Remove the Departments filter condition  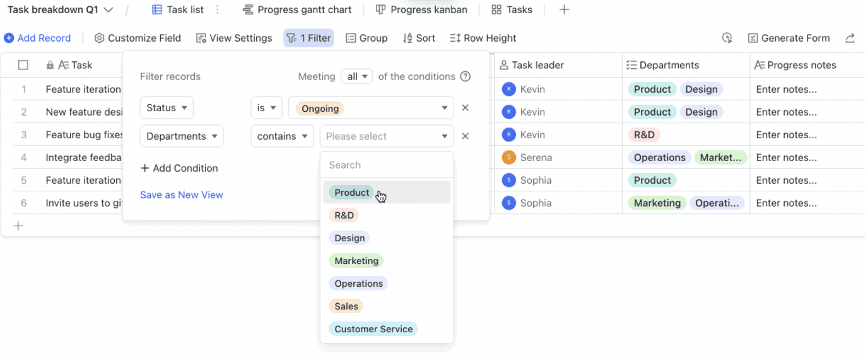[466, 136]
